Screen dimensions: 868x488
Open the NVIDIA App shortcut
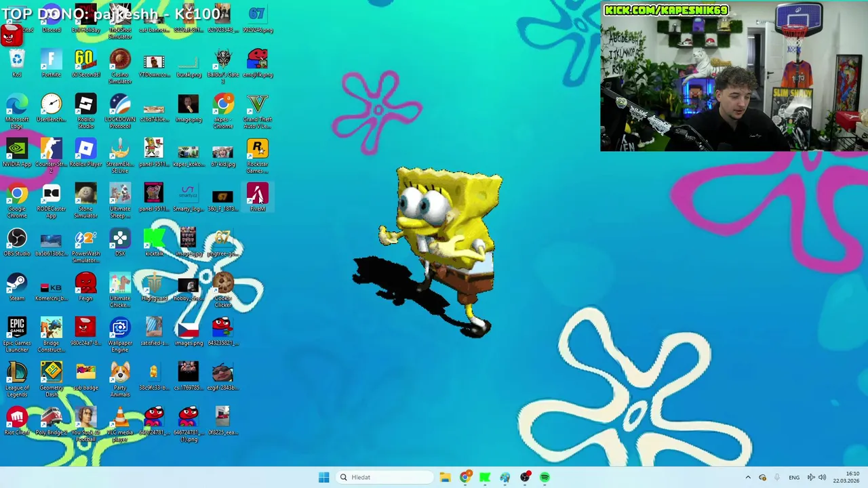(17, 153)
